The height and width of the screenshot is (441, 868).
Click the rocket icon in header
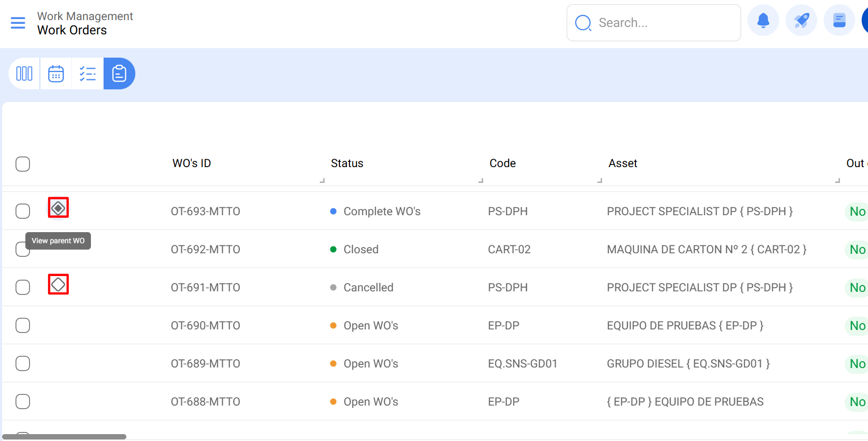(x=801, y=21)
